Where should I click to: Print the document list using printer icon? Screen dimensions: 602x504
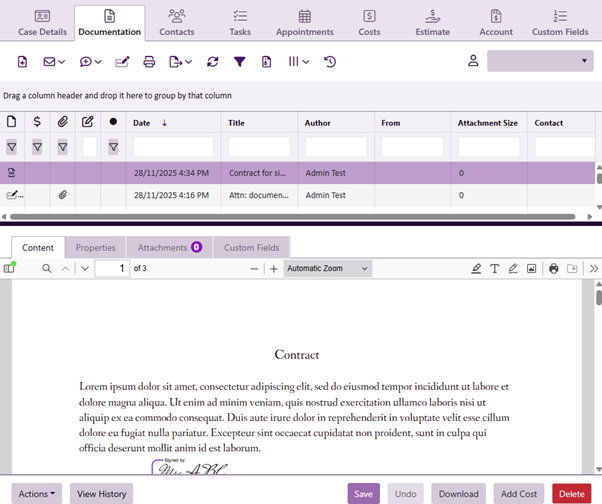[149, 62]
